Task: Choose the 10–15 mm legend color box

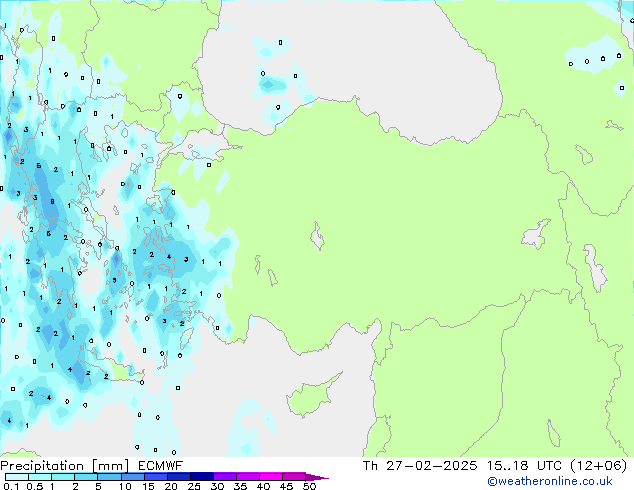Action: (132, 477)
